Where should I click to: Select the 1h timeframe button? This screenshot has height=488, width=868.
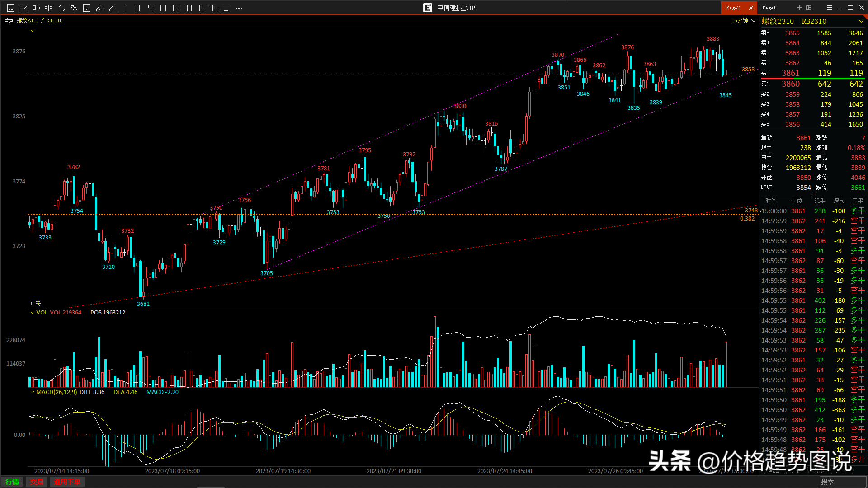[x=201, y=8]
